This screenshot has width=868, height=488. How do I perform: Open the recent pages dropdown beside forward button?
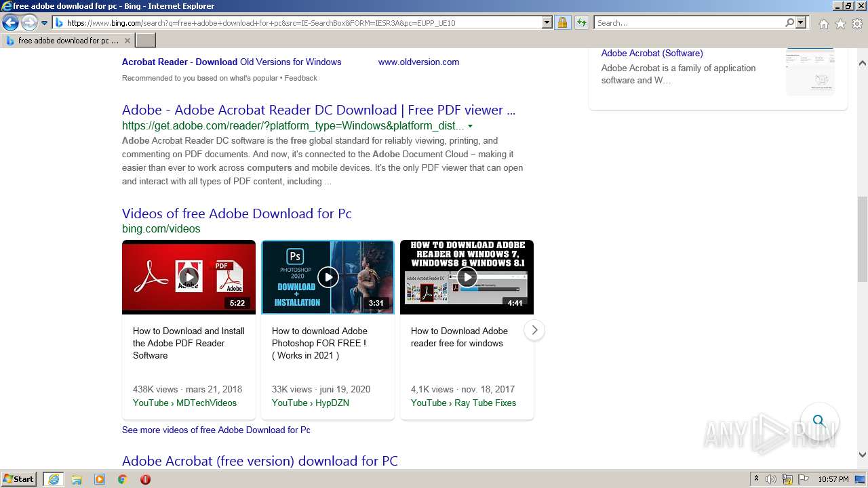pyautogui.click(x=44, y=23)
